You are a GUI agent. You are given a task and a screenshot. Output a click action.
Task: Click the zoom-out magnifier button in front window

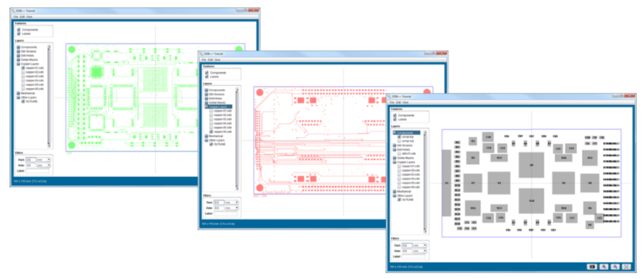[615, 267]
